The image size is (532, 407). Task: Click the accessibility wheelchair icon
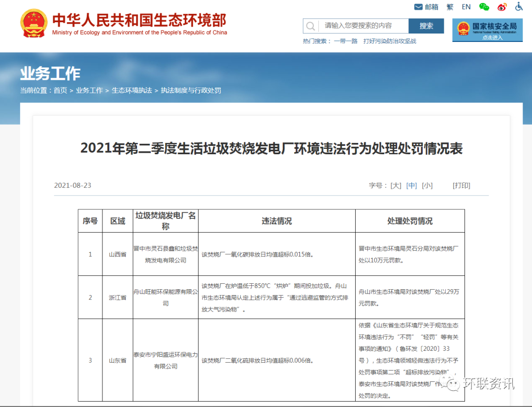(519, 6)
